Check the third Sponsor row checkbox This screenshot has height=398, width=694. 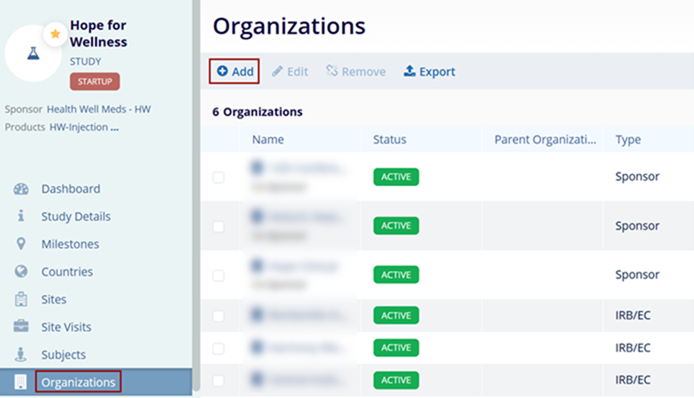point(218,275)
